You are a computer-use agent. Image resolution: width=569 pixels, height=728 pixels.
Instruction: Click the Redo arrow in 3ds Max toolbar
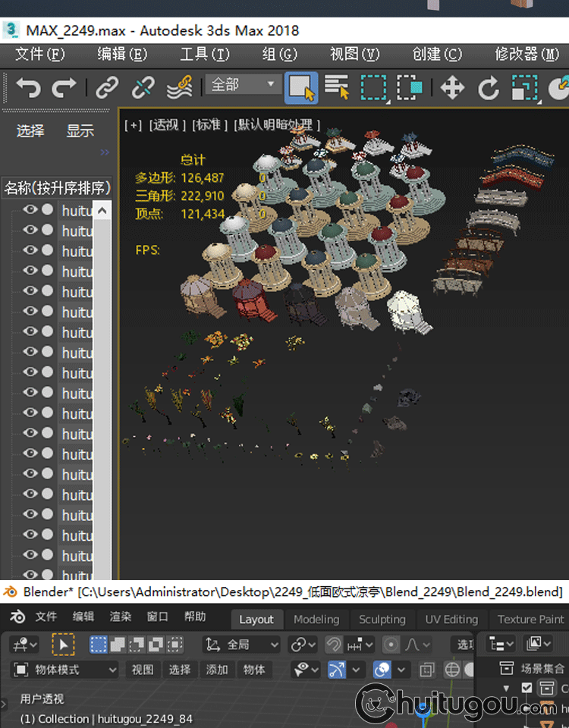click(64, 88)
